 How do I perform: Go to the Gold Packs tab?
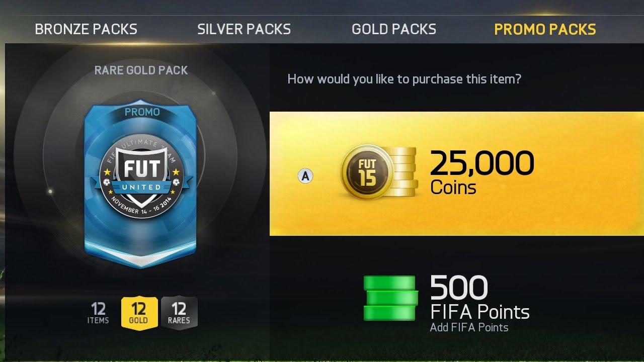pos(394,29)
